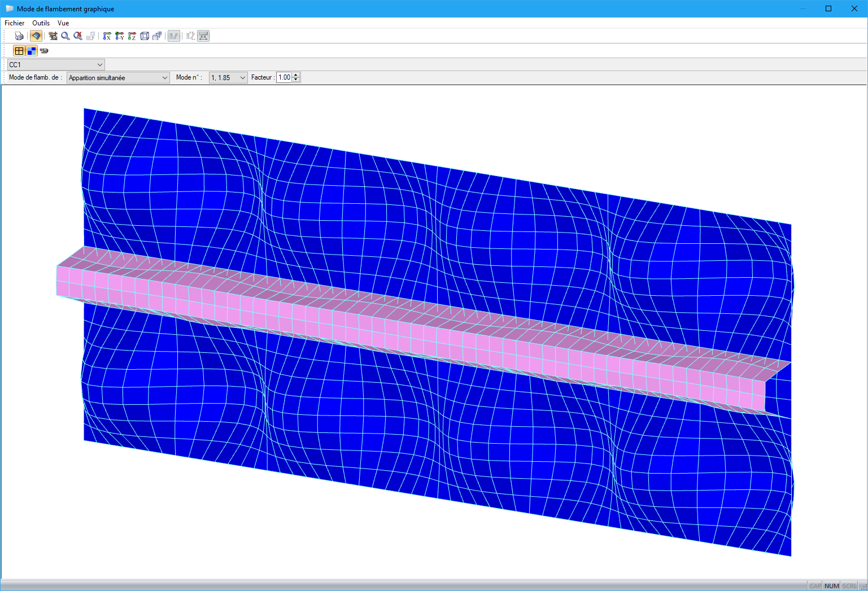Open the Apparition simultanée buckling mode dropdown

[118, 78]
